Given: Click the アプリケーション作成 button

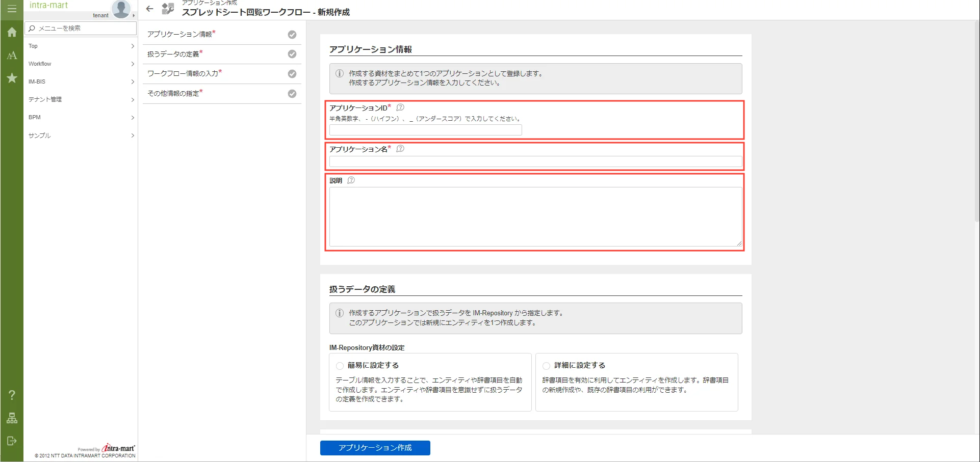Looking at the screenshot, I should (x=375, y=448).
